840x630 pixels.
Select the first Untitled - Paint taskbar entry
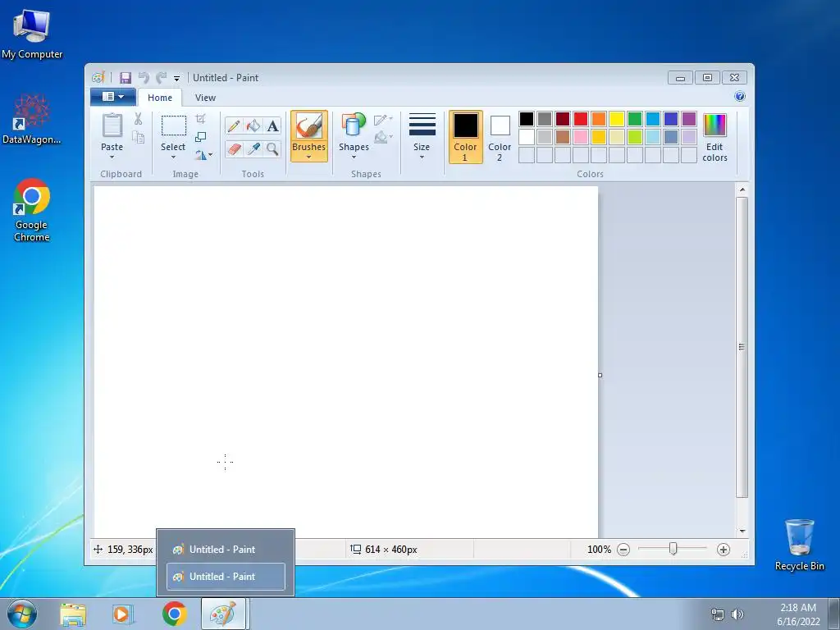tap(226, 549)
